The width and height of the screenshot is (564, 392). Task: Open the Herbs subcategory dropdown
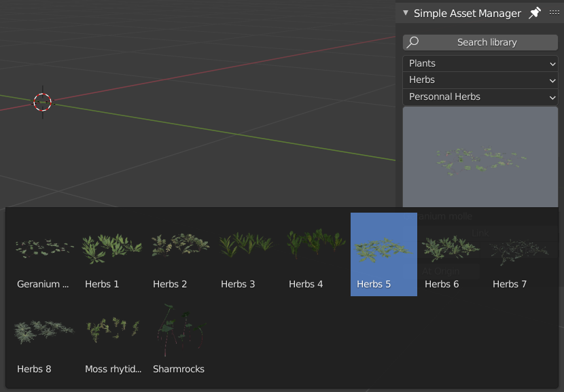480,80
